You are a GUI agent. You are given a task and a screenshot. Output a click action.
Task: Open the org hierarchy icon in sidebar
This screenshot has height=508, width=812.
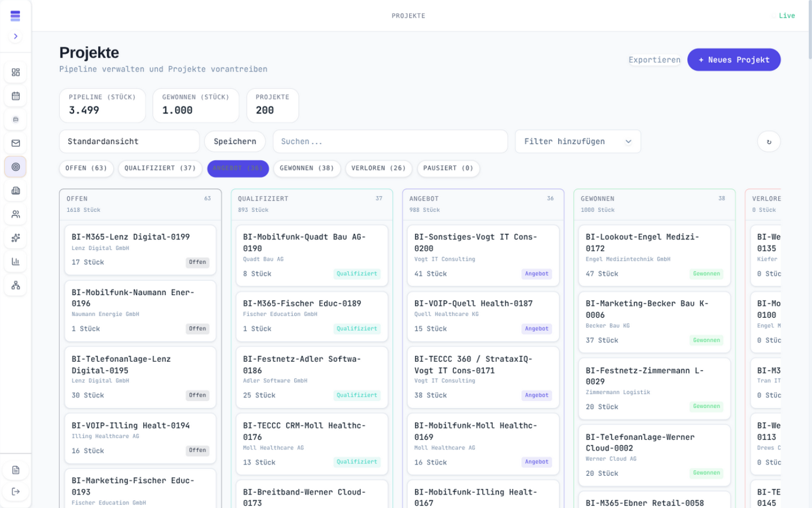click(x=16, y=286)
